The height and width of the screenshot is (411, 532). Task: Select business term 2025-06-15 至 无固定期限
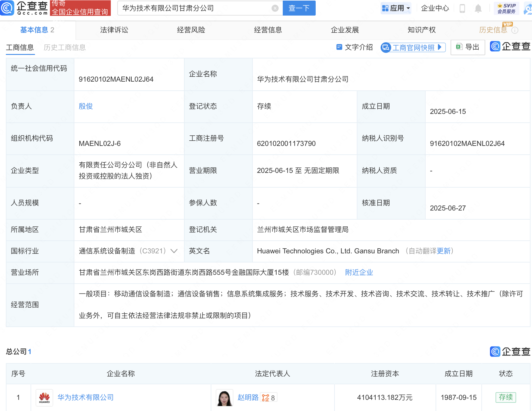click(298, 171)
